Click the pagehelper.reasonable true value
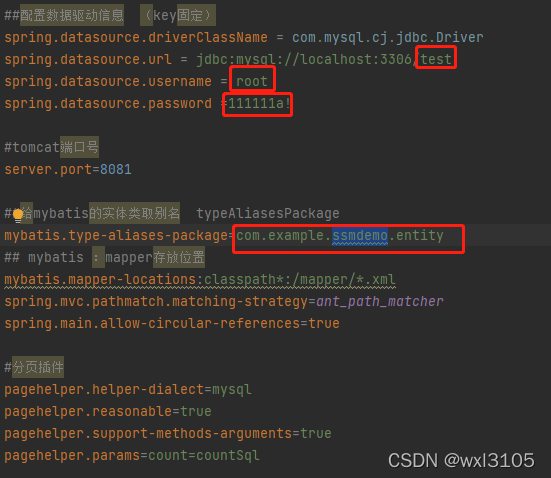551x478 pixels. point(196,412)
